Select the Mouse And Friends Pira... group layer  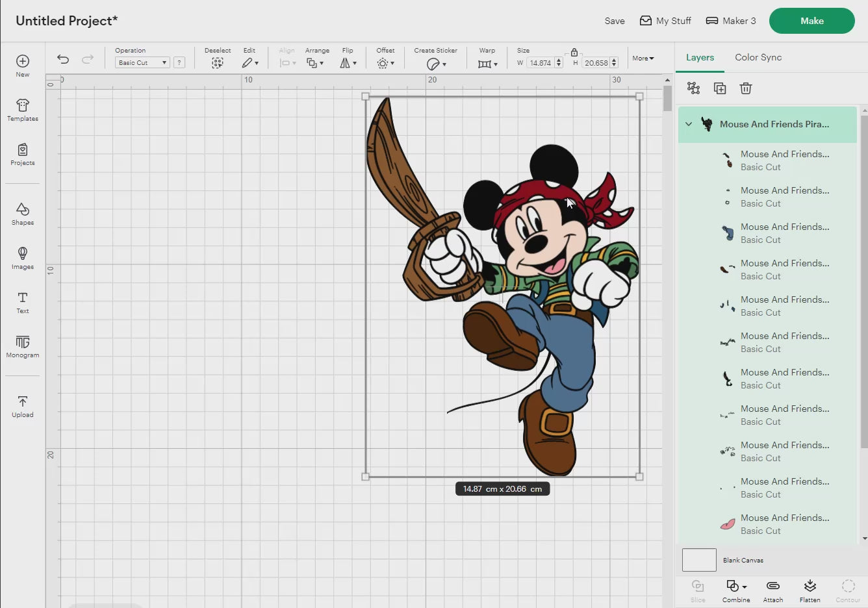coord(768,124)
